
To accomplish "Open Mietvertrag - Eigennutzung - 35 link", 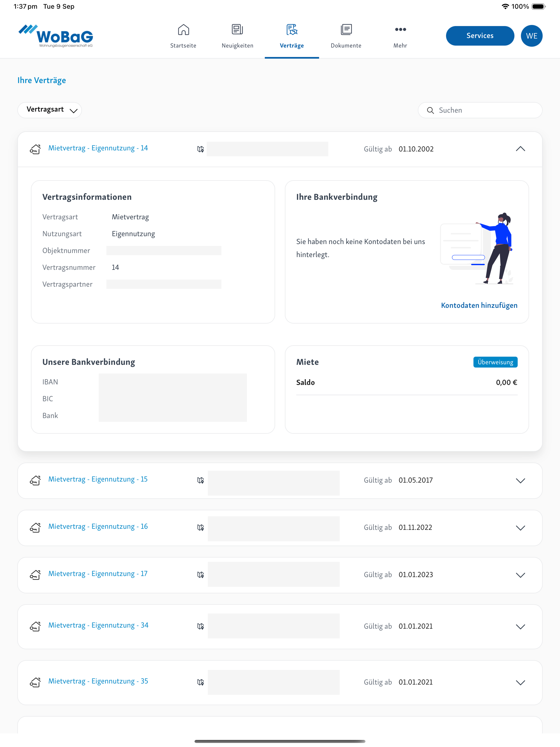I will tap(98, 681).
